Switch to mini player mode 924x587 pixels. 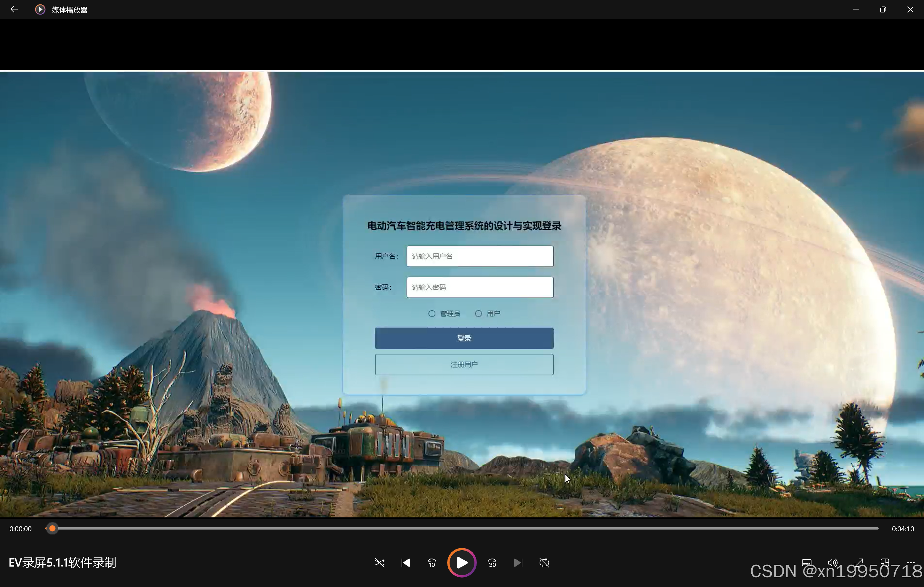885,563
